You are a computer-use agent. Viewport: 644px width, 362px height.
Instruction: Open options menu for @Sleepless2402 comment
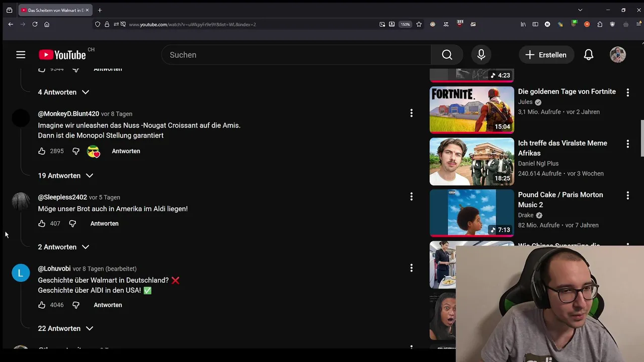point(411,197)
